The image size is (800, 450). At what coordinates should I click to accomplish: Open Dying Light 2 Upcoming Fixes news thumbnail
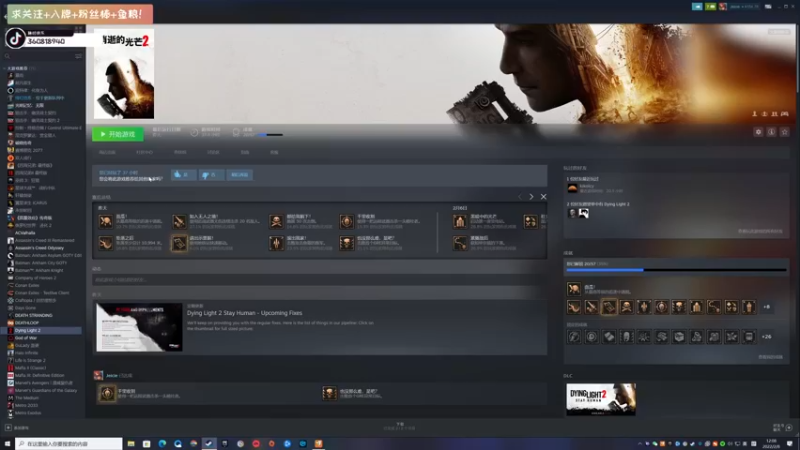point(139,327)
